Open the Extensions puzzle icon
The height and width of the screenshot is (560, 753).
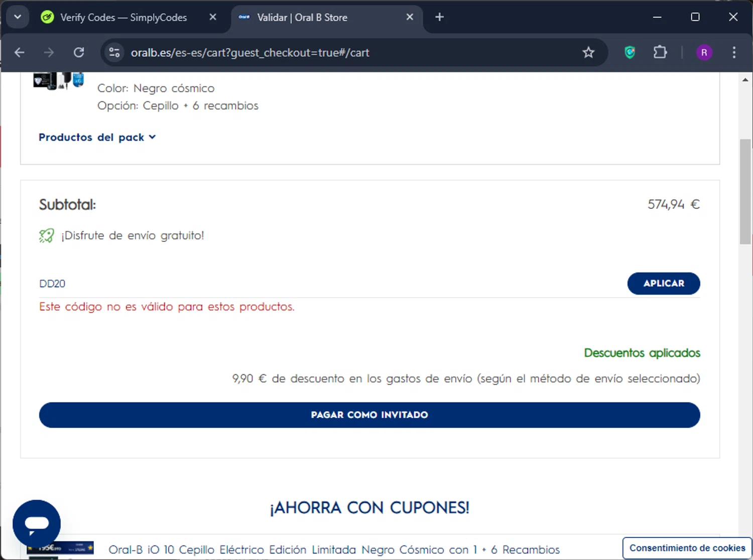click(660, 52)
